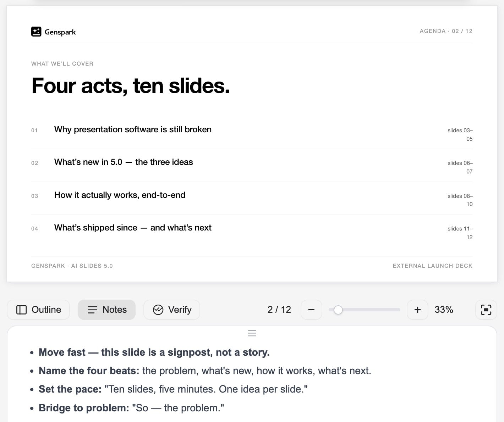The height and width of the screenshot is (422, 504).
Task: Click the 'Set the pace' note bullet
Action: click(173, 389)
